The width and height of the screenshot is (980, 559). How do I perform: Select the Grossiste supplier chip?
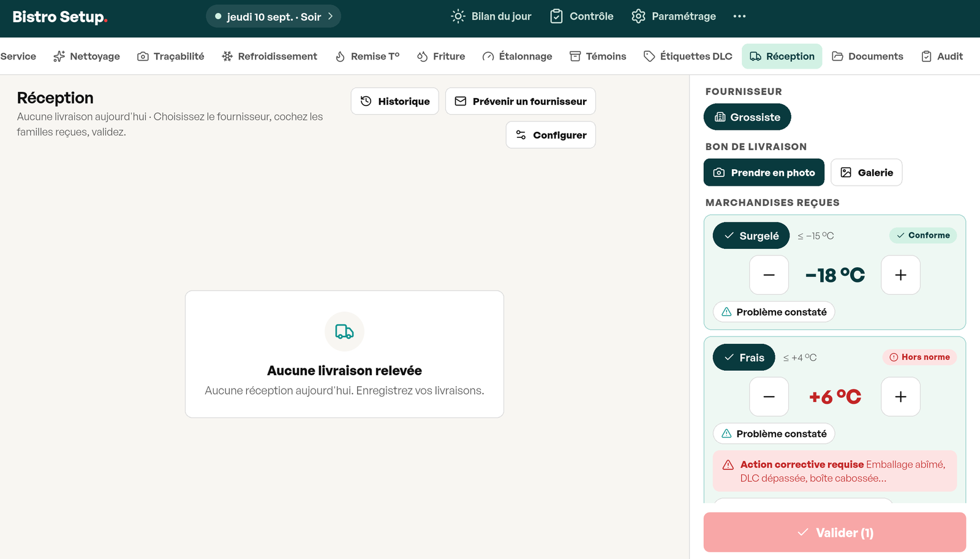(747, 117)
